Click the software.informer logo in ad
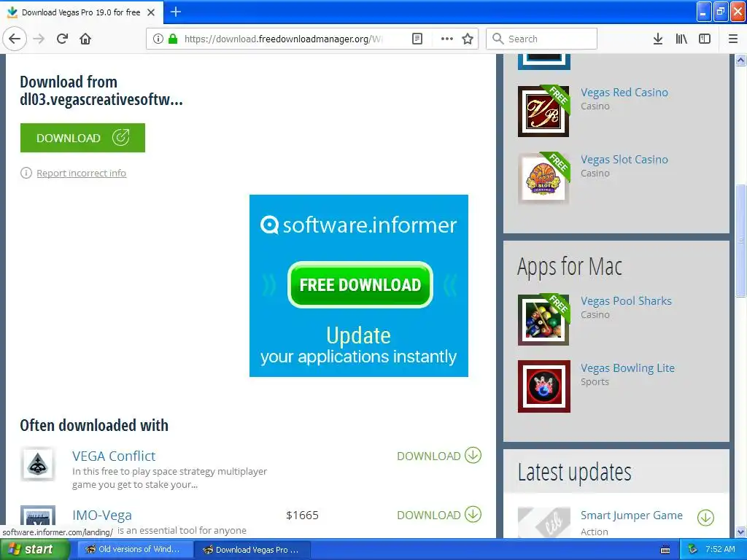This screenshot has height=560, width=747. pyautogui.click(x=359, y=225)
